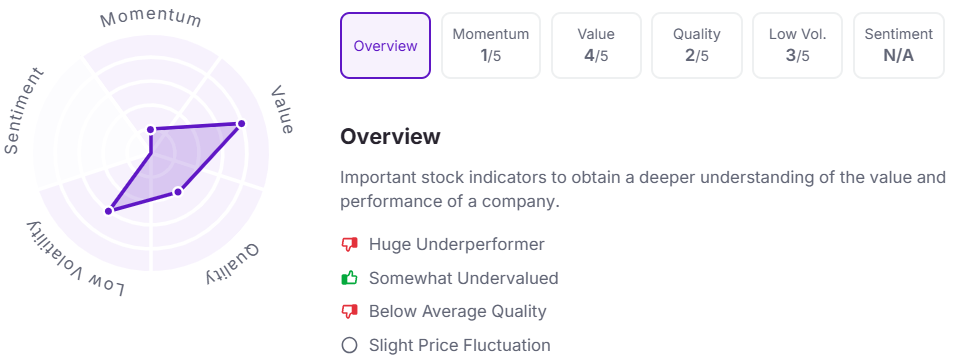Click the Momentum axis label on radar
958x361 pixels.
[151, 19]
